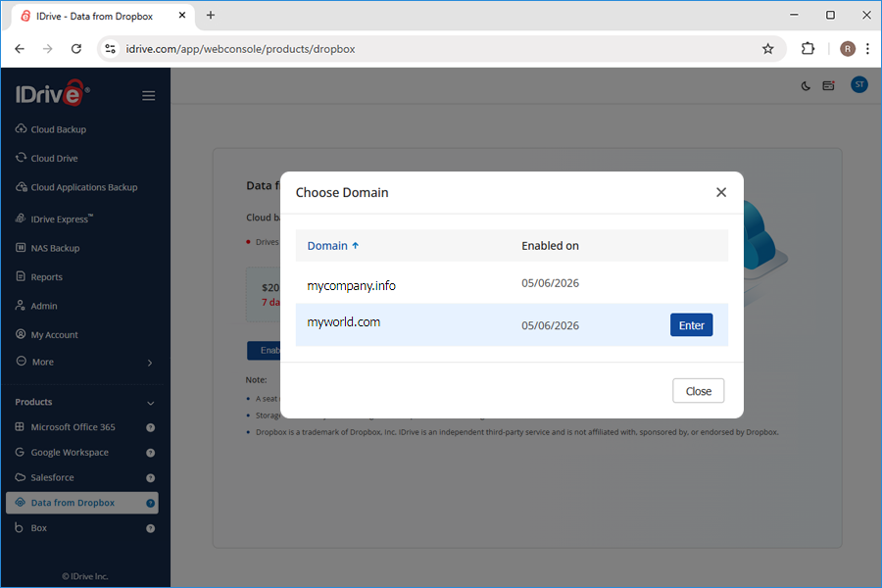Click help icon next to Google Workspace

[150, 453]
